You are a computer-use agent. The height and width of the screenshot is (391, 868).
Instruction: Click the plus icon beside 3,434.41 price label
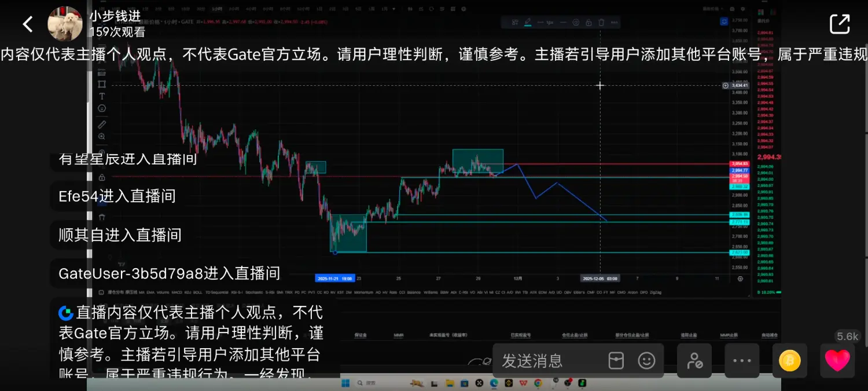(x=726, y=86)
